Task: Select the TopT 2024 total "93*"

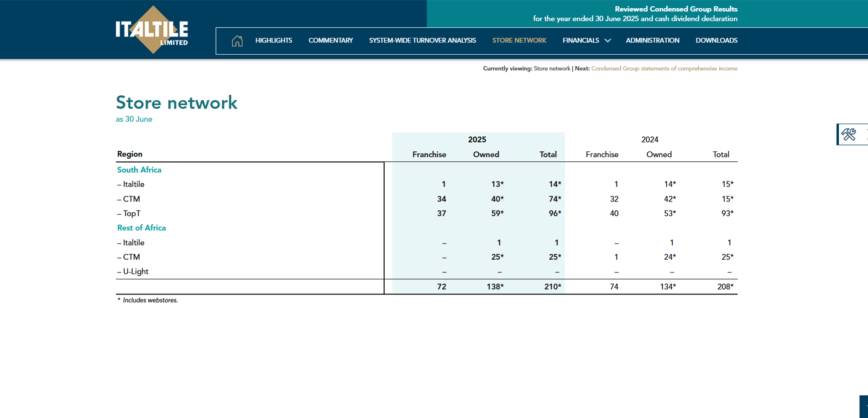Action: pyautogui.click(x=727, y=213)
